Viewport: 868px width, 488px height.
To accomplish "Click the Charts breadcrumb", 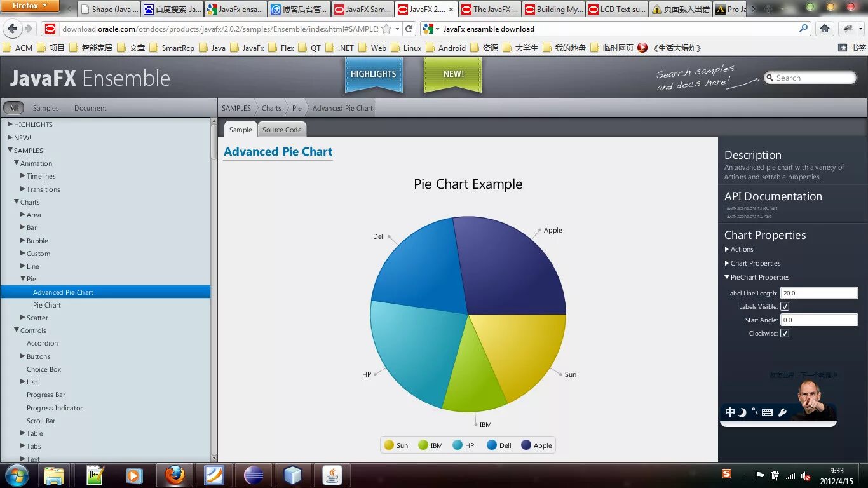I will (x=271, y=108).
